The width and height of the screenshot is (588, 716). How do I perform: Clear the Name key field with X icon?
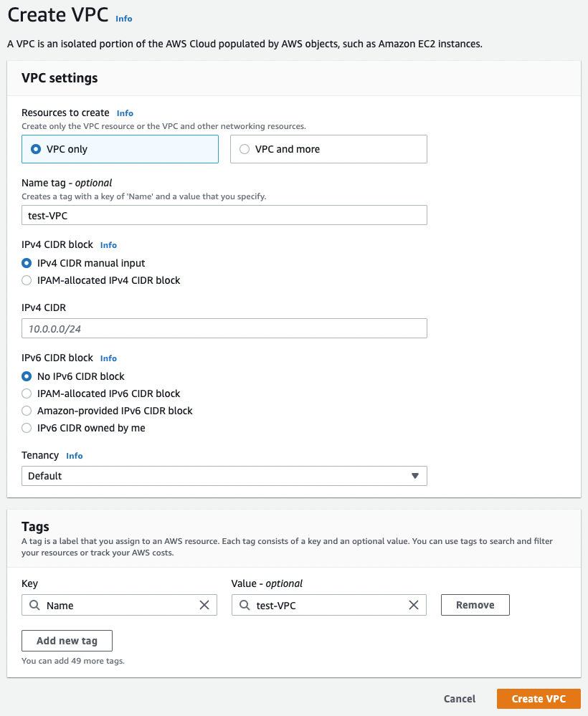(204, 605)
